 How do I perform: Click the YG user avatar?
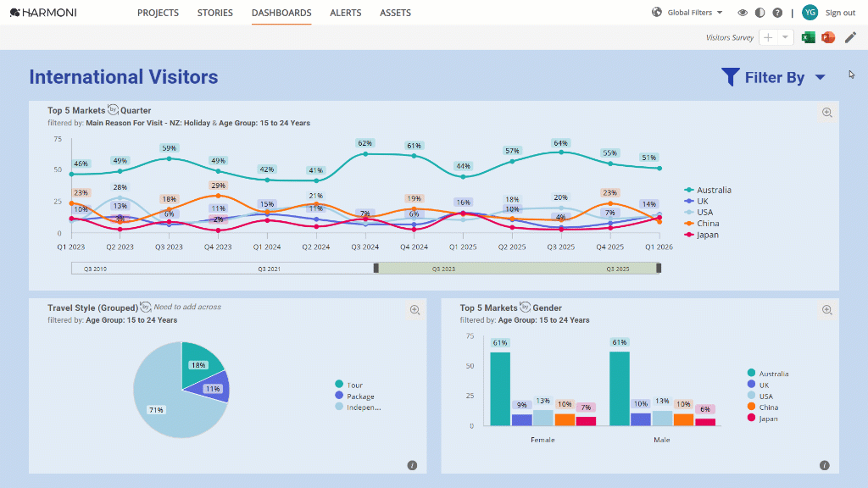[x=810, y=13]
